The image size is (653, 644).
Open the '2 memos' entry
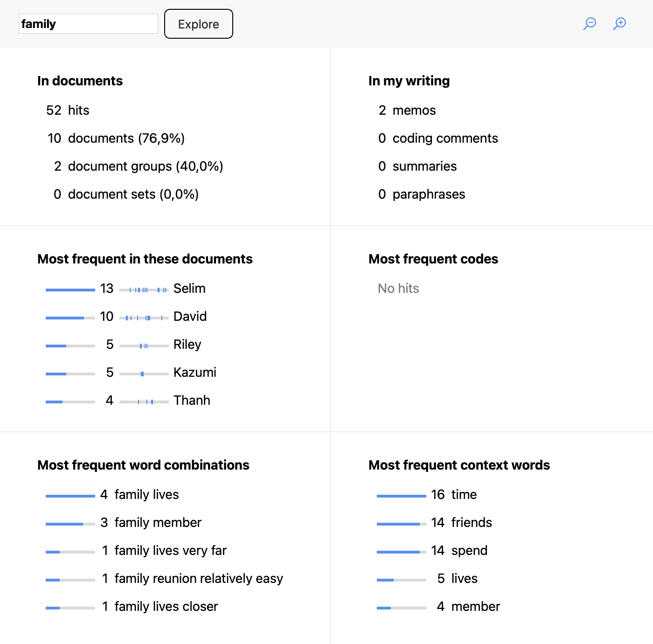click(x=407, y=110)
